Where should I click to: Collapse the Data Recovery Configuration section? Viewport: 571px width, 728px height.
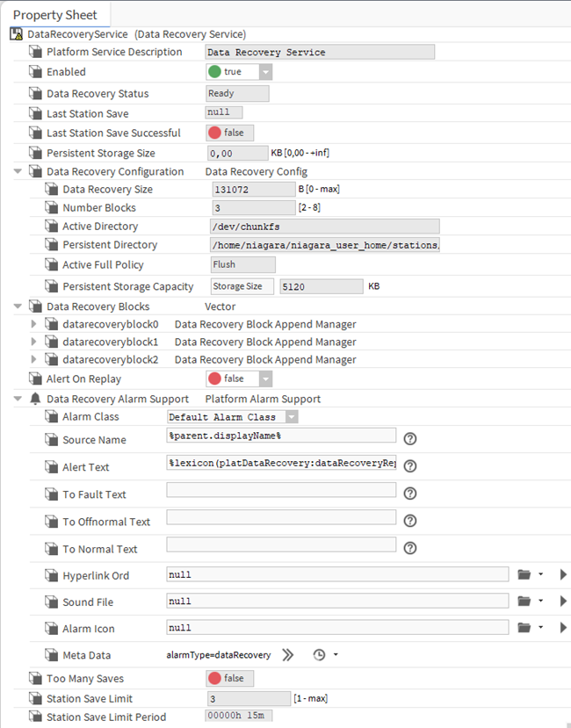(x=18, y=171)
